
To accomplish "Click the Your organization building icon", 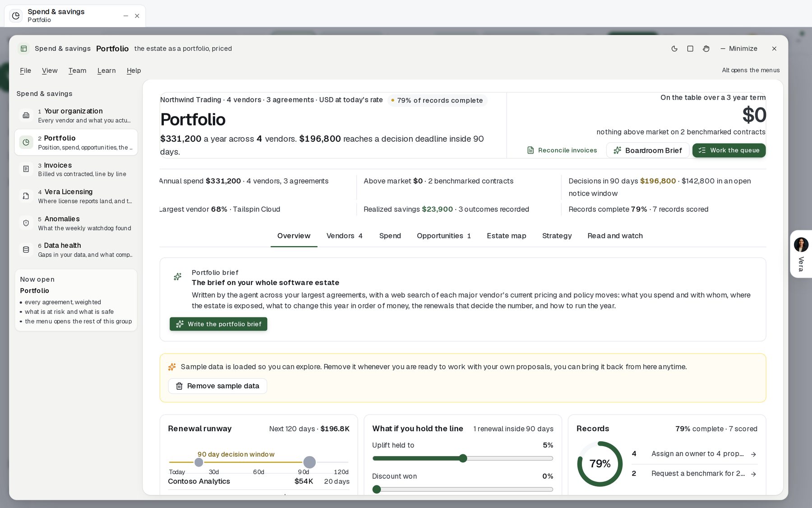I will (26, 115).
